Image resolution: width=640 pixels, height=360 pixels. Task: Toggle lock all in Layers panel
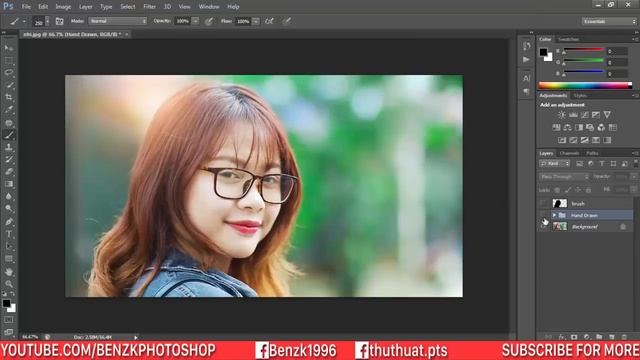(x=588, y=190)
